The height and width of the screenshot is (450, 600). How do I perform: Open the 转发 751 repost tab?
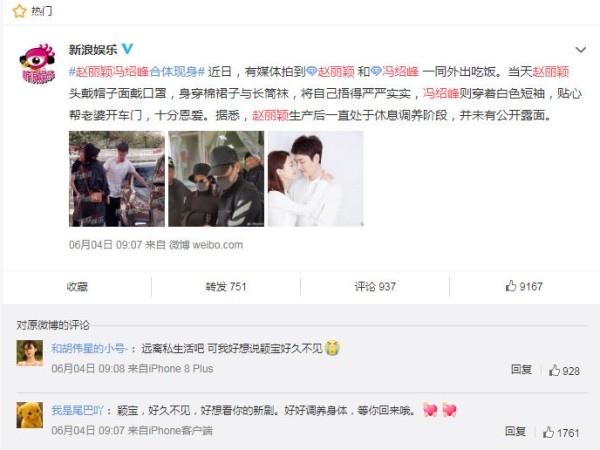tap(225, 286)
